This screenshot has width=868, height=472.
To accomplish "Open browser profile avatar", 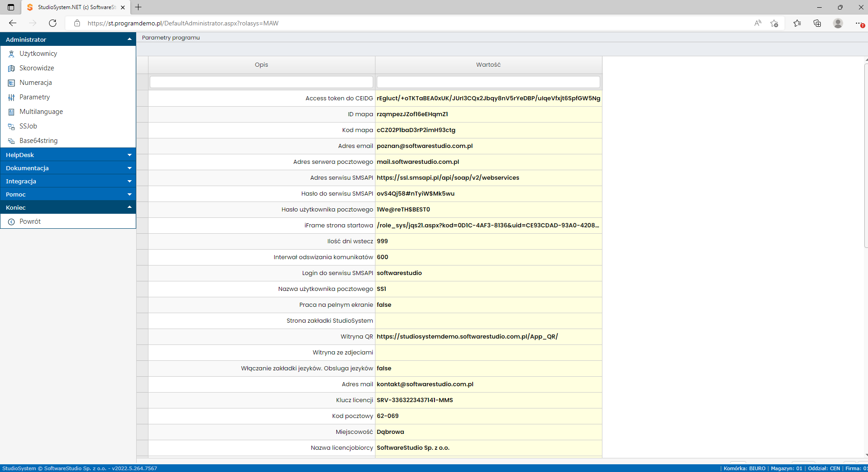I will [x=838, y=23].
